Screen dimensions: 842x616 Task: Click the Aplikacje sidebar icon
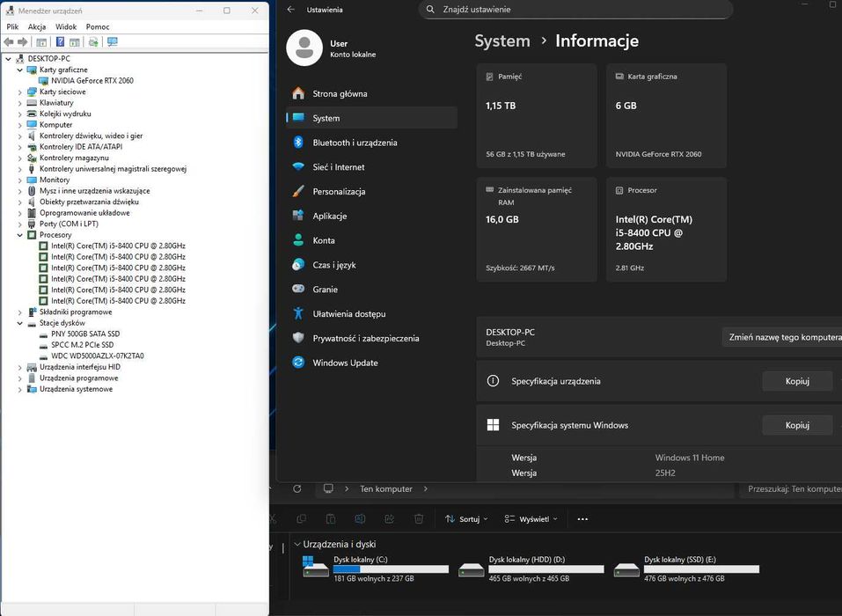click(298, 216)
